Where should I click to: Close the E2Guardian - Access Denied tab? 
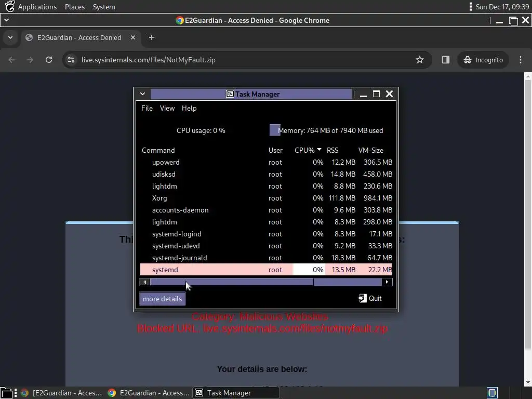pos(133,37)
